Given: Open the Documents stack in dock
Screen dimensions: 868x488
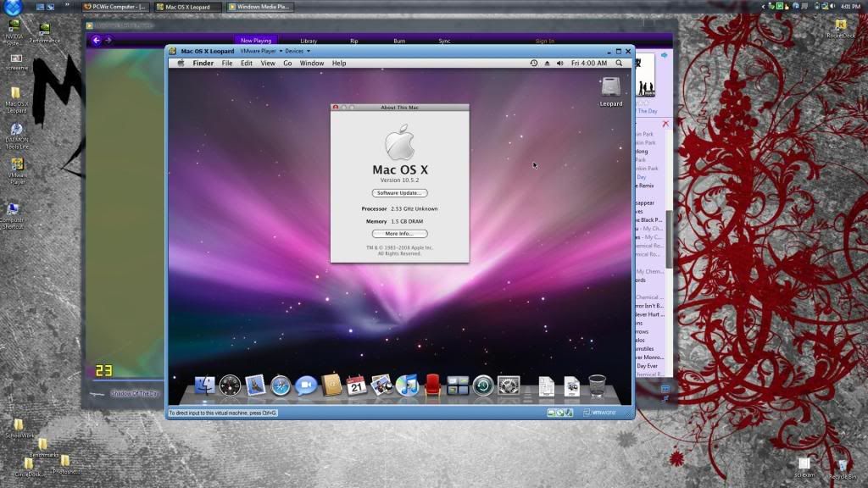Looking at the screenshot, I should [547, 385].
